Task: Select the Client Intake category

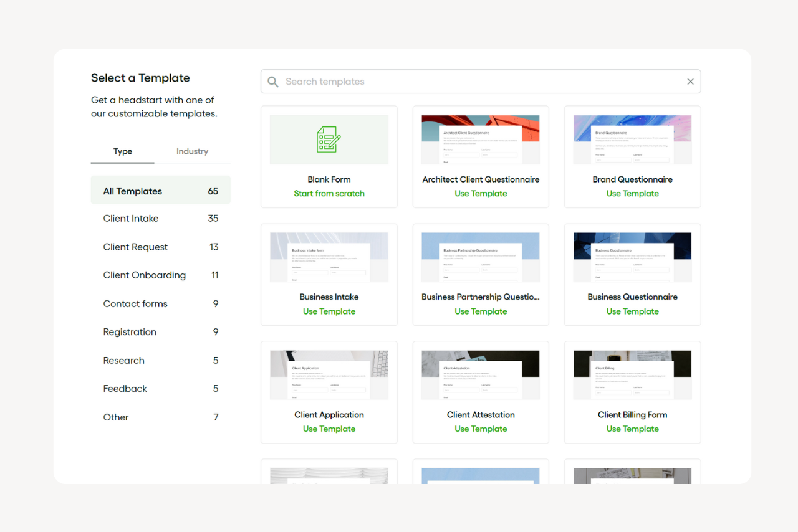Action: 161,219
